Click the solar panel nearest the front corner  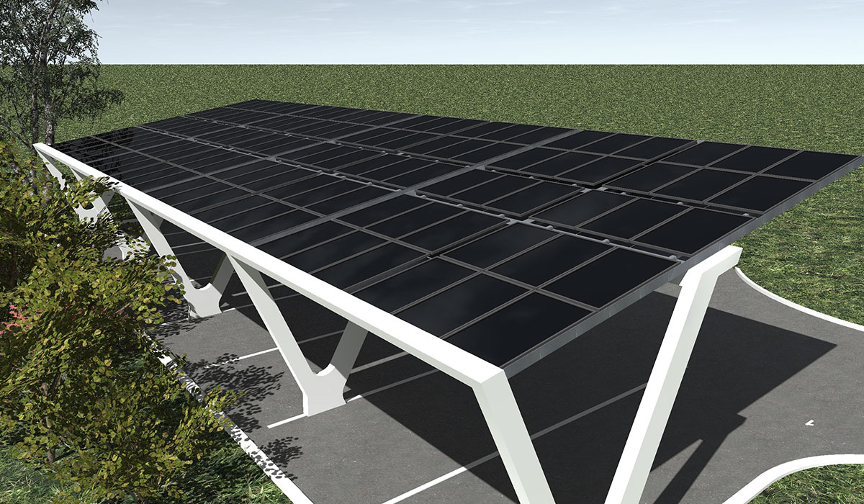518,331
